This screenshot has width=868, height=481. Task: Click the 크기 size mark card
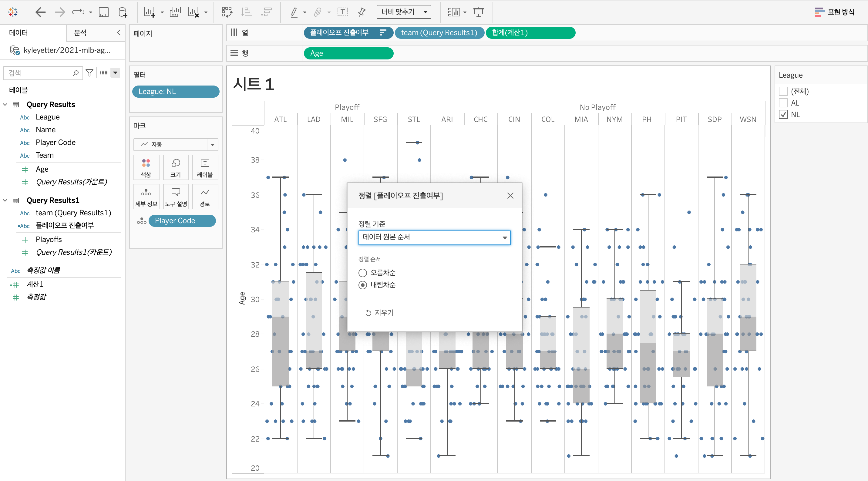pos(176,167)
